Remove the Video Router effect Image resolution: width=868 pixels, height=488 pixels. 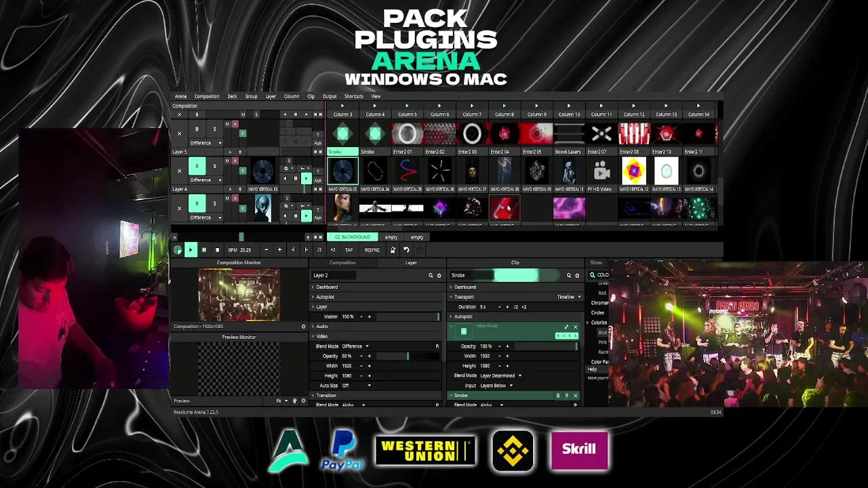(576, 327)
